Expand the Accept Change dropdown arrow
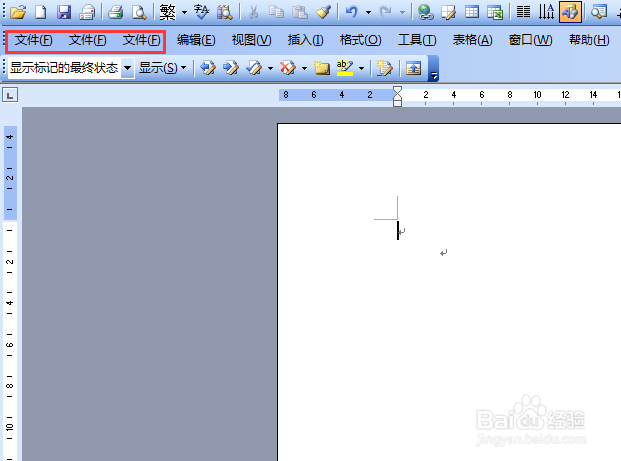Viewport: 621px width, 461px height. click(270, 68)
